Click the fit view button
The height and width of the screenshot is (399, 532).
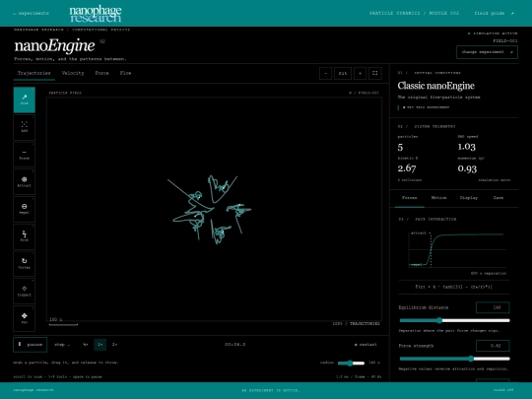point(343,73)
